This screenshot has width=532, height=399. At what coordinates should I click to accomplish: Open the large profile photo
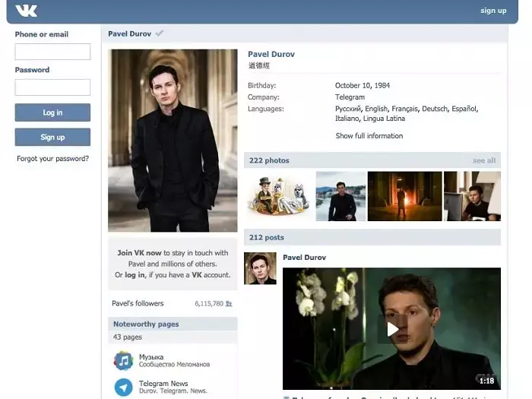[173, 141]
